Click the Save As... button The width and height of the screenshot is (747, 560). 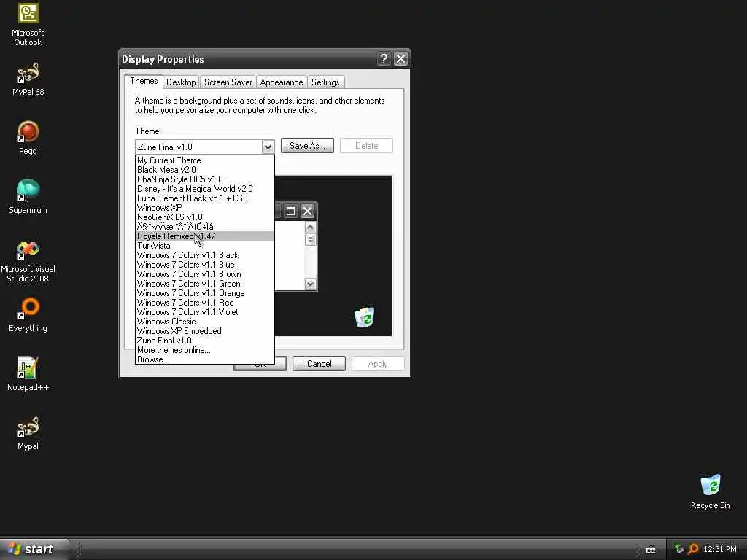point(307,146)
